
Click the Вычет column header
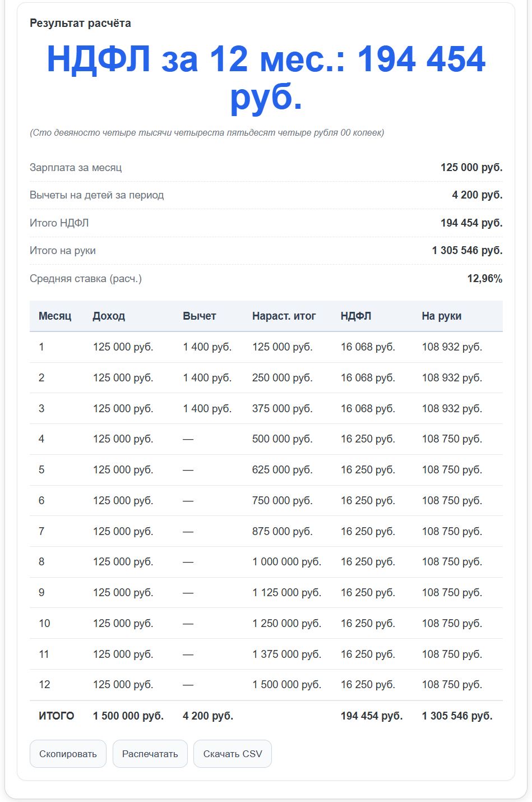click(200, 316)
